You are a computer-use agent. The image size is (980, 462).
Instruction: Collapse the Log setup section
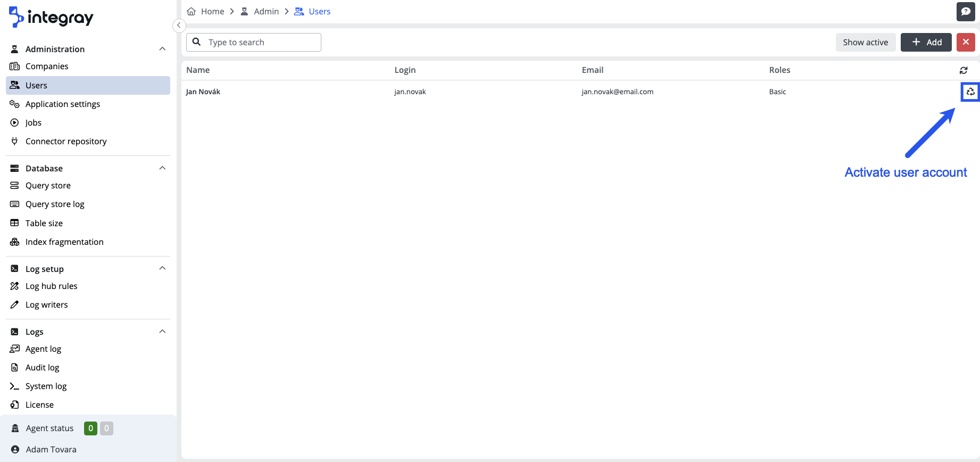pyautogui.click(x=162, y=268)
